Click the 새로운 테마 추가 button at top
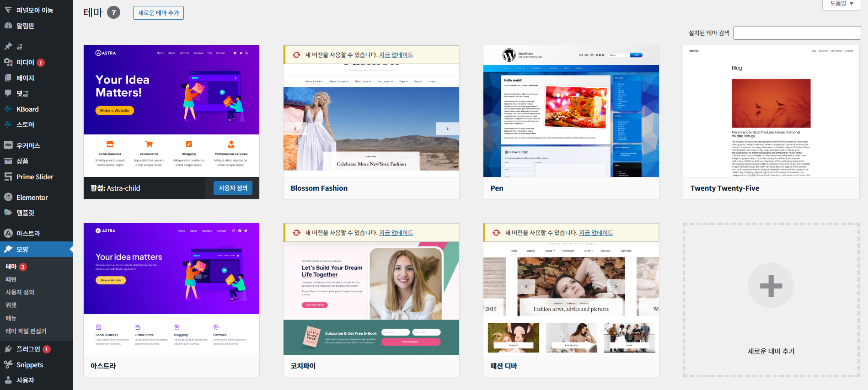This screenshot has width=868, height=390. tap(158, 13)
